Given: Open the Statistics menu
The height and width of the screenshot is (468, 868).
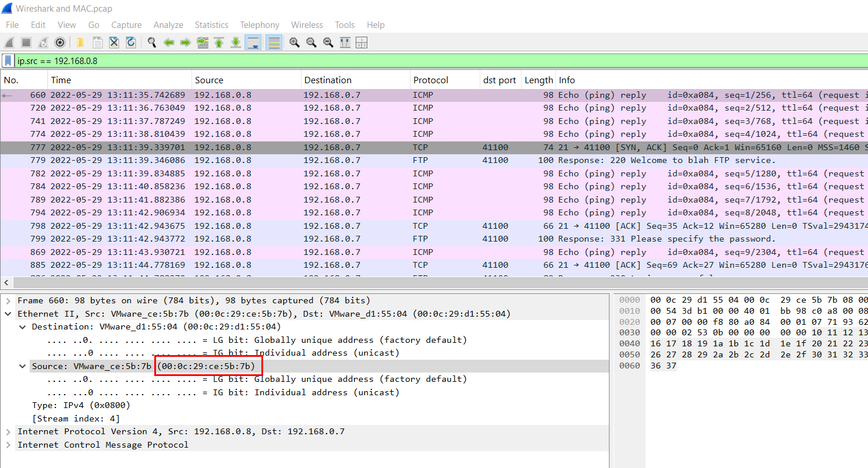Looking at the screenshot, I should (211, 25).
